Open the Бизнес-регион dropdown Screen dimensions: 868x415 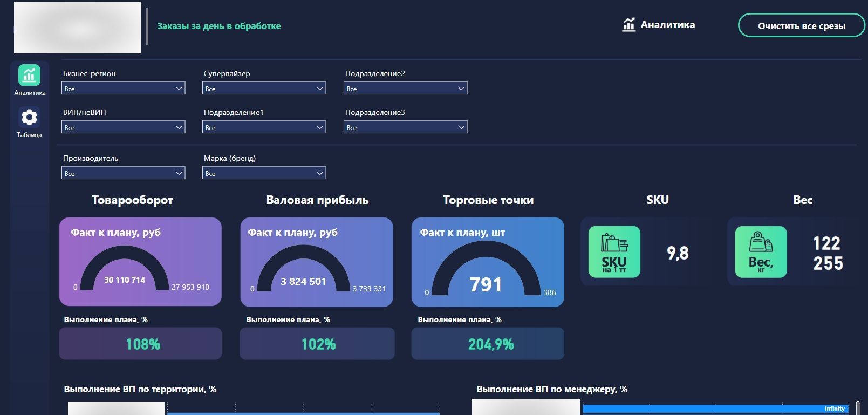tap(124, 89)
